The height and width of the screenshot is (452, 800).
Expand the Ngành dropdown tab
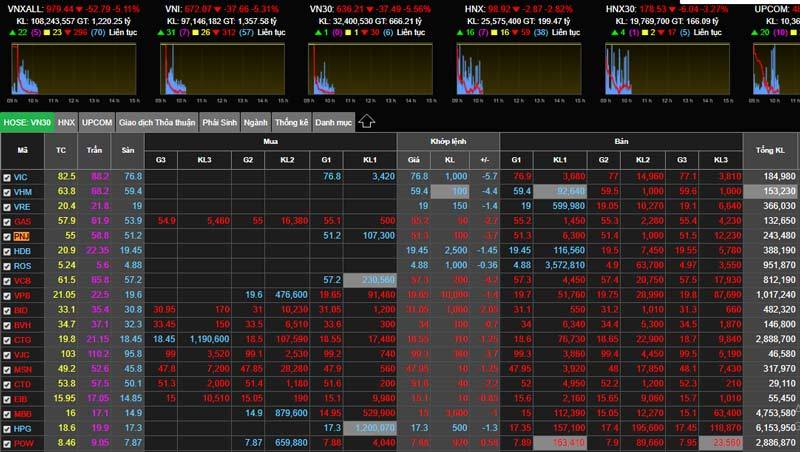pyautogui.click(x=254, y=122)
